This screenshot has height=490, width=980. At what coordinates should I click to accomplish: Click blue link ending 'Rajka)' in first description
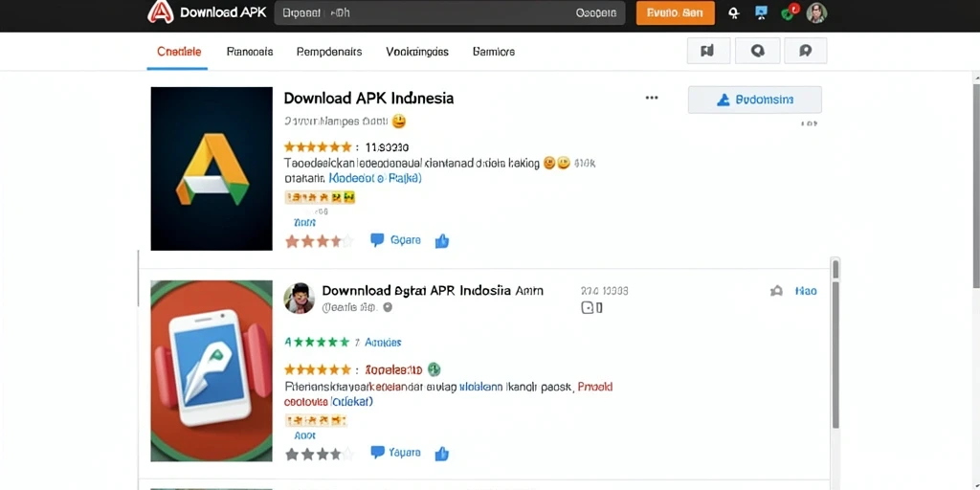tap(374, 178)
